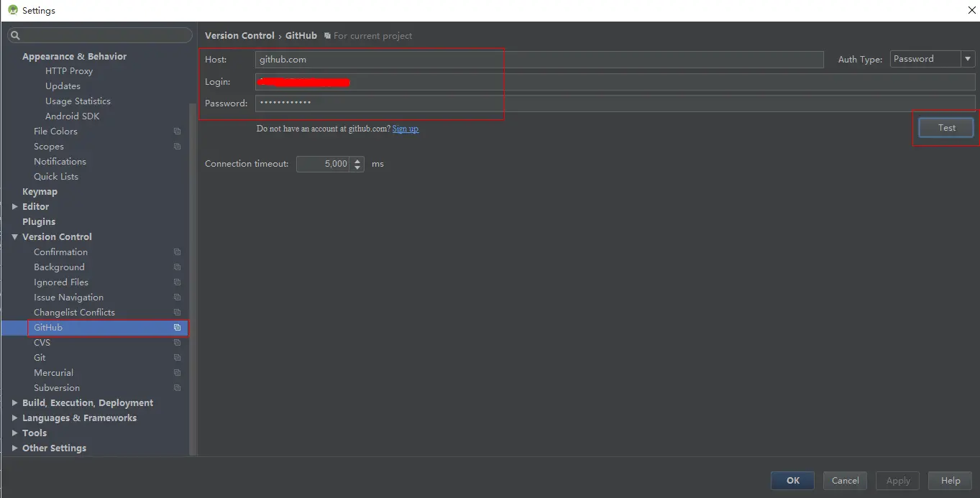Expand Build, Execution, Deployment group

click(x=14, y=403)
